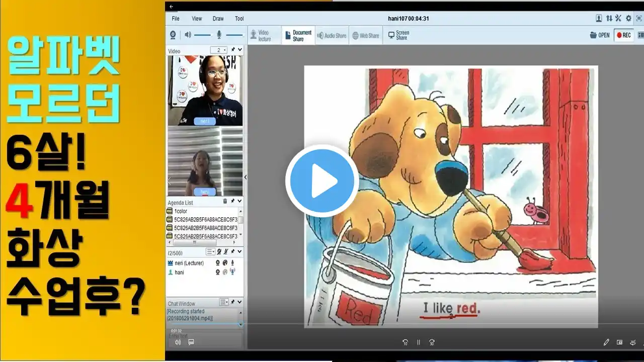Click the forward 30 seconds button
Screen dimensions: 644x362
(x=432, y=342)
